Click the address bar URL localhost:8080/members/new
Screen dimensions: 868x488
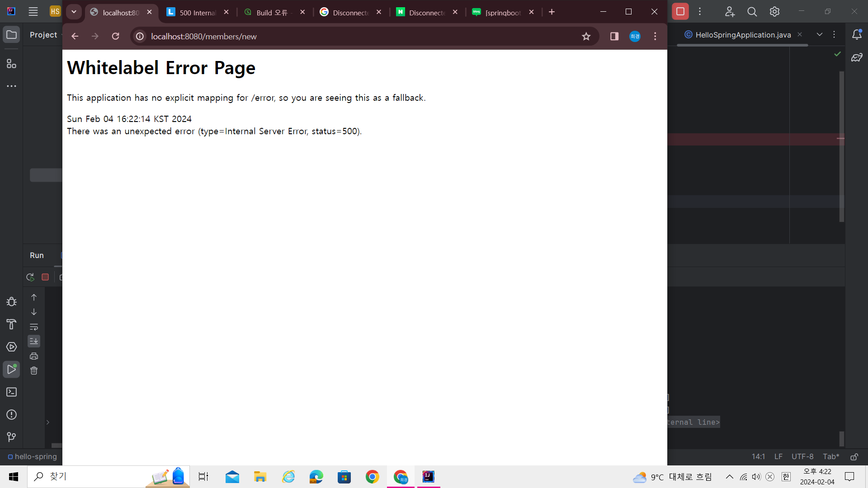[204, 37]
